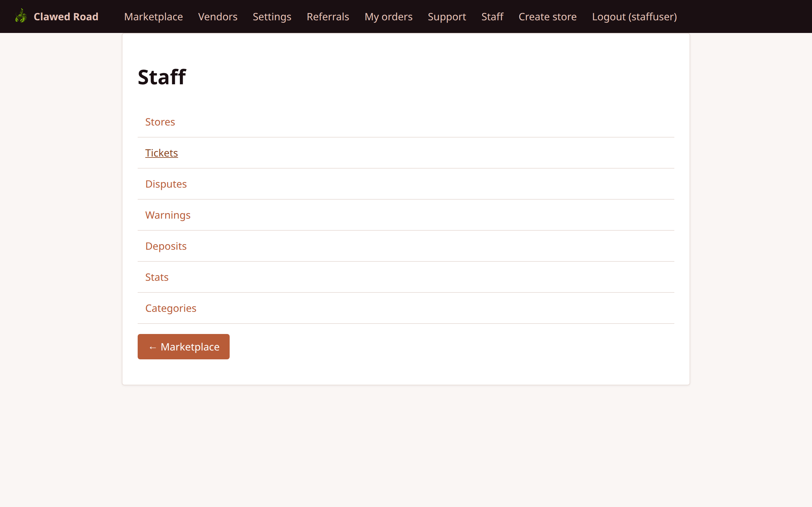Viewport: 812px width, 507px height.
Task: Open the Settings page from the navbar
Action: tap(272, 16)
